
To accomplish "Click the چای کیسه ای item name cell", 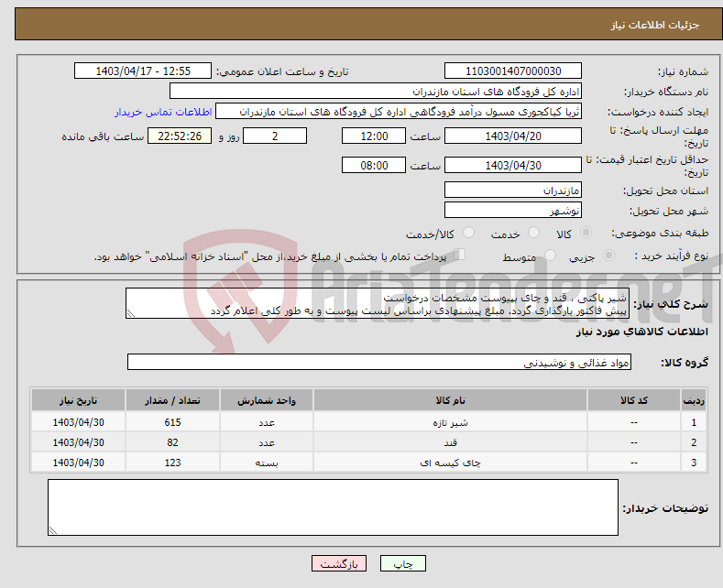I will point(450,463).
